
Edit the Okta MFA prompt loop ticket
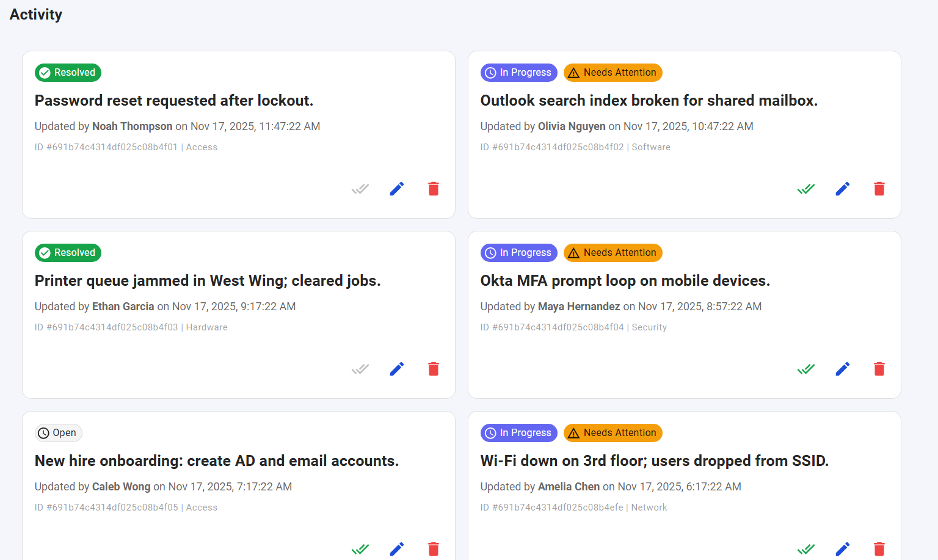pyautogui.click(x=843, y=369)
